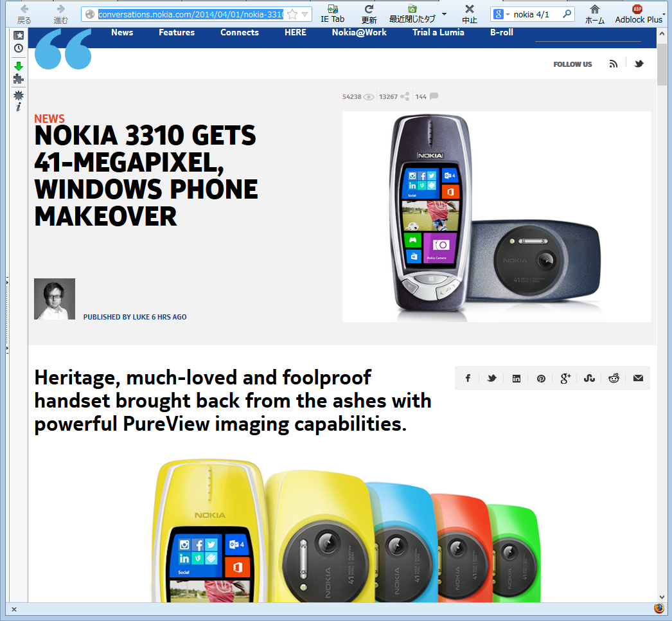672x621 pixels.
Task: Click the red NEWS category label
Action: pyautogui.click(x=49, y=119)
